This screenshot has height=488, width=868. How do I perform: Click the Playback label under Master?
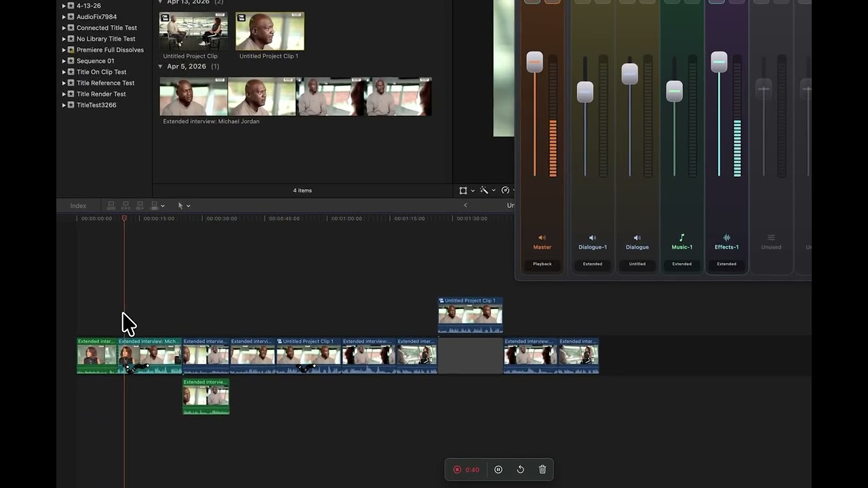(542, 264)
